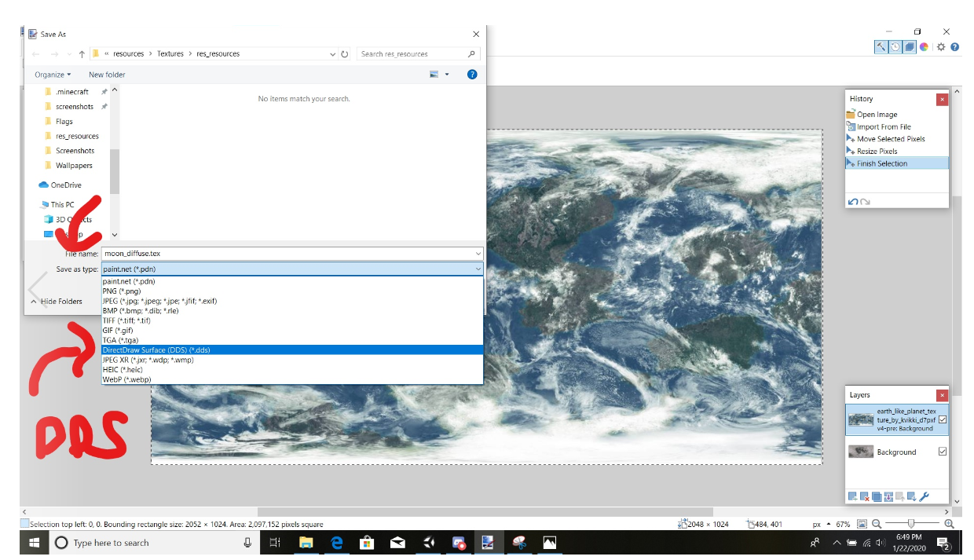Screen dimensions: 974x560
Task: Toggle the Layers window icon in top toolbar
Action: point(910,47)
